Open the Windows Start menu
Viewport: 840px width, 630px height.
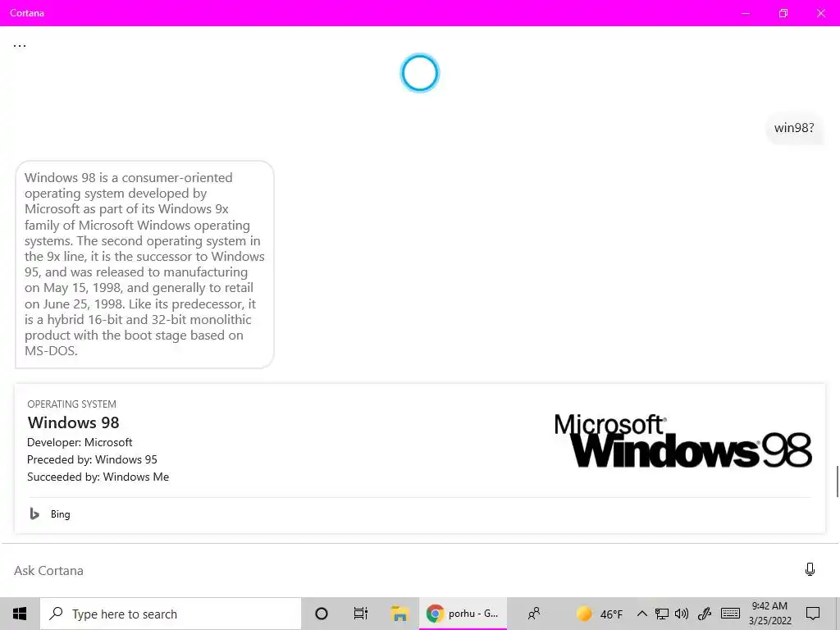20,614
